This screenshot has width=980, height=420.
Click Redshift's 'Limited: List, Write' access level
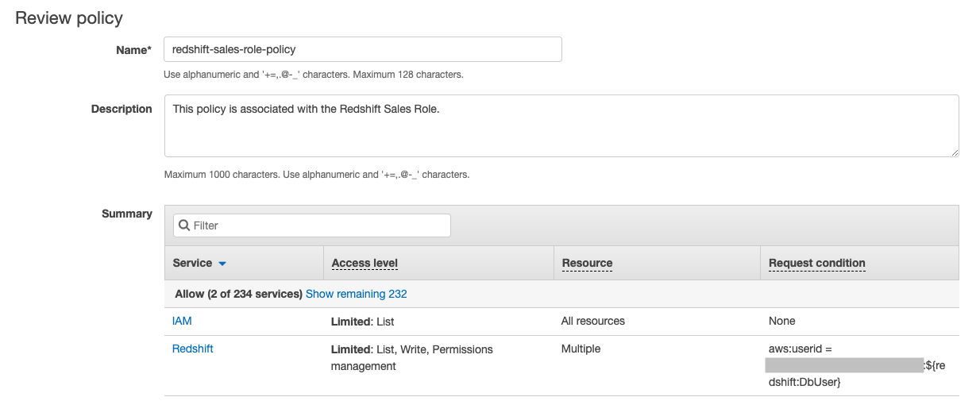(x=411, y=349)
